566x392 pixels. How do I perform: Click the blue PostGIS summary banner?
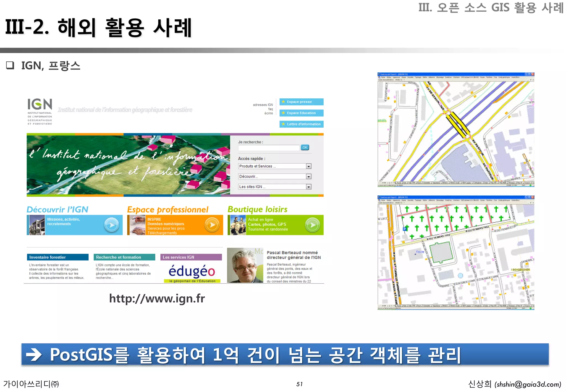pyautogui.click(x=285, y=354)
